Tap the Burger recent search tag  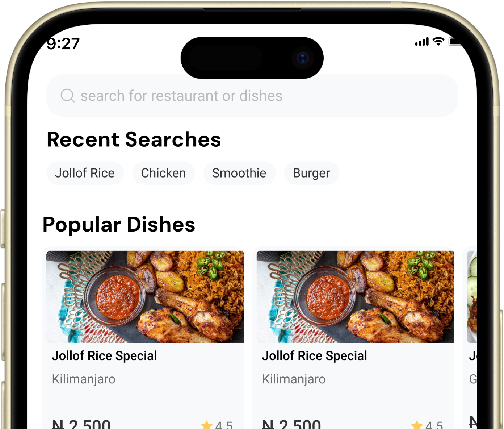coord(311,173)
